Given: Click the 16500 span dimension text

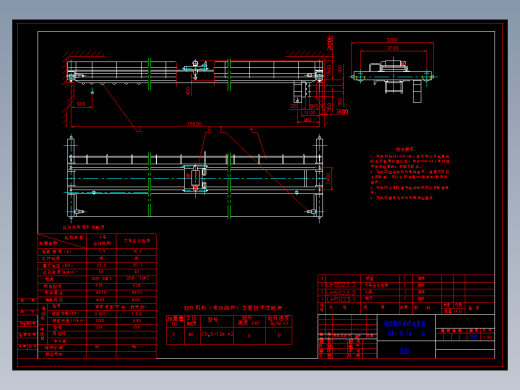Looking at the screenshot, I should (194, 124).
